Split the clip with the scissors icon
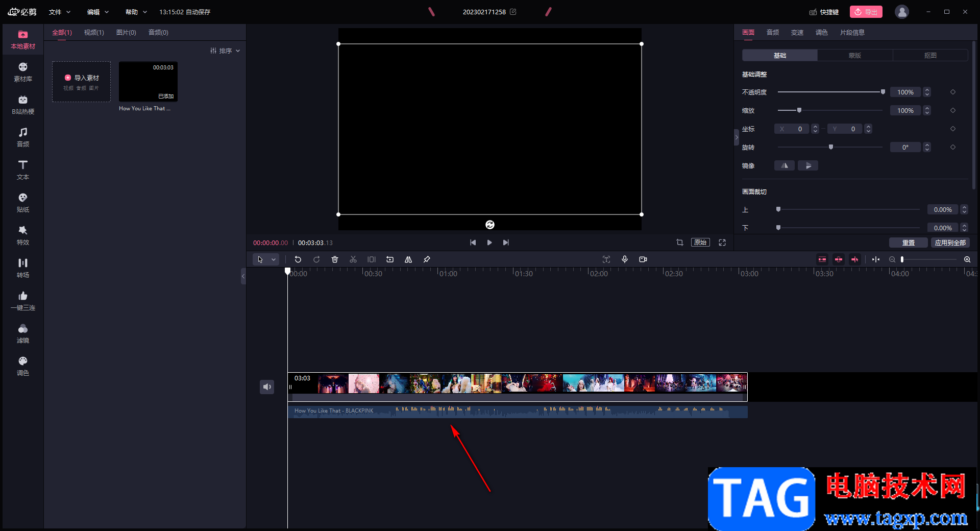 pos(353,259)
